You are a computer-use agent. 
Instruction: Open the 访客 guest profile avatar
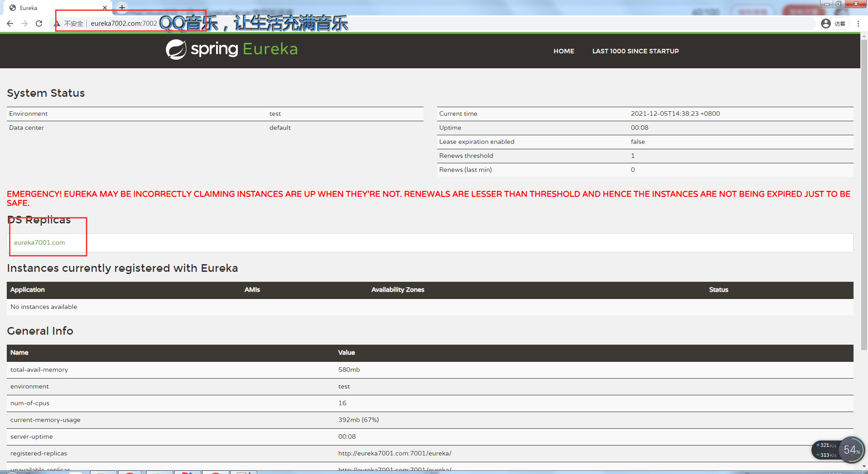point(826,24)
